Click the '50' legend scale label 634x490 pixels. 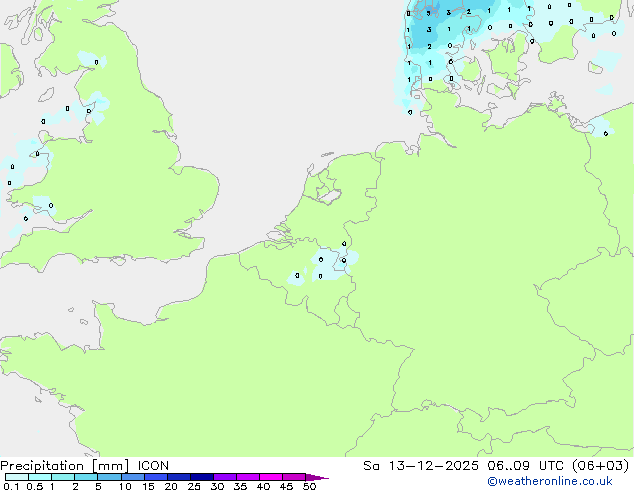pyautogui.click(x=309, y=486)
